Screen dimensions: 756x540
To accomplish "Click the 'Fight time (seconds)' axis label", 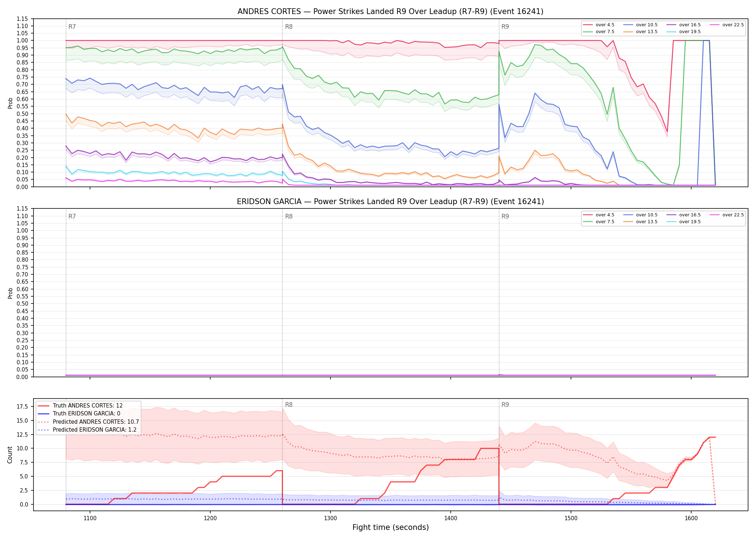I will 391,527.
